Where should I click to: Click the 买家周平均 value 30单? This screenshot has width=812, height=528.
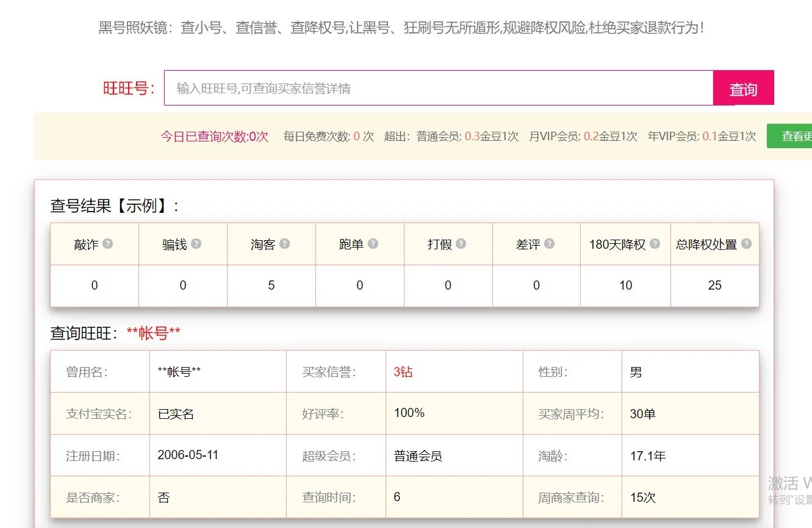(x=643, y=414)
